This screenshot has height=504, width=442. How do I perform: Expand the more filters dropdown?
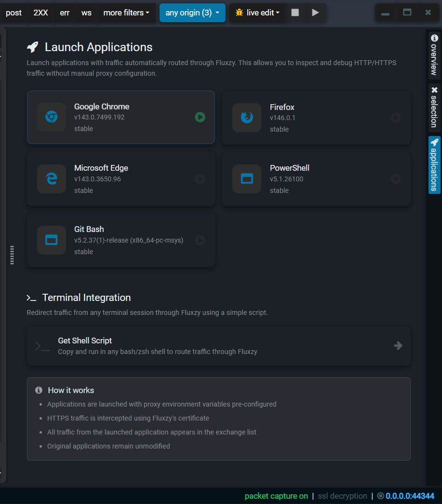point(126,13)
